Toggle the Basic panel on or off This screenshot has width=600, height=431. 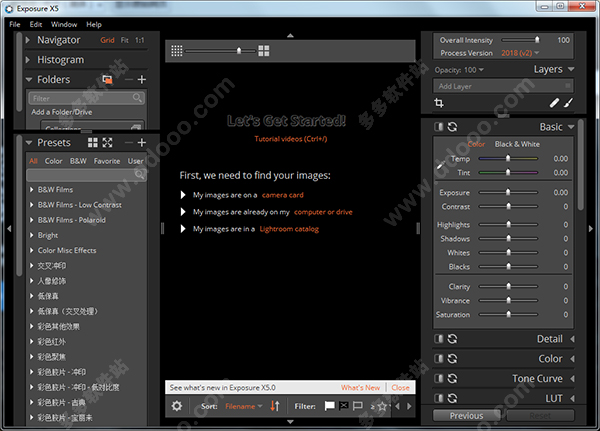(439, 127)
